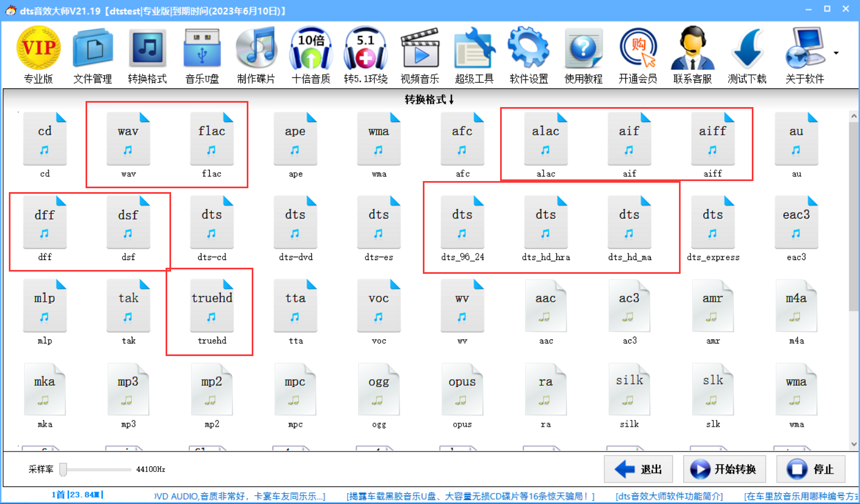Viewport: 860px width, 504px height.
Task: Choose the tak format icon
Action: pos(128,311)
